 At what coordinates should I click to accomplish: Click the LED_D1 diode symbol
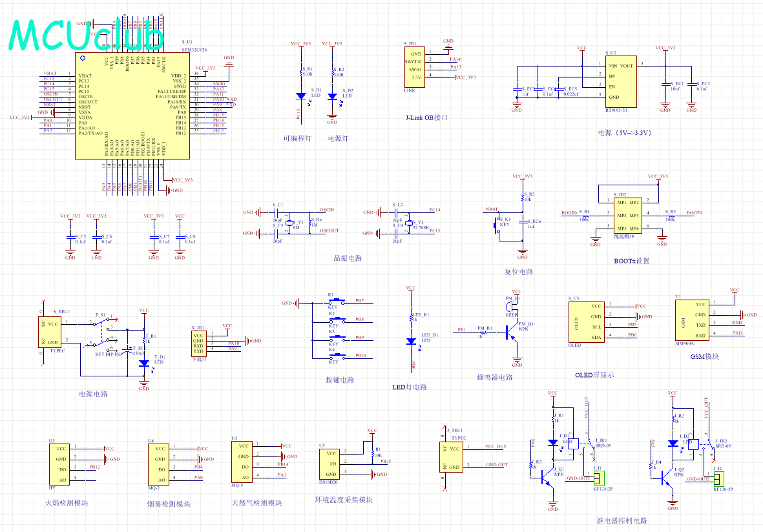point(411,342)
